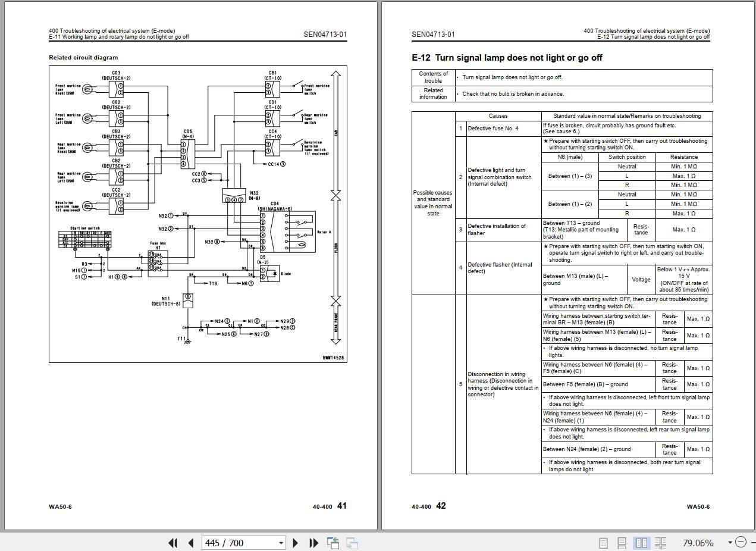Click the related circuit diagram image
756x551 pixels.
click(x=197, y=214)
